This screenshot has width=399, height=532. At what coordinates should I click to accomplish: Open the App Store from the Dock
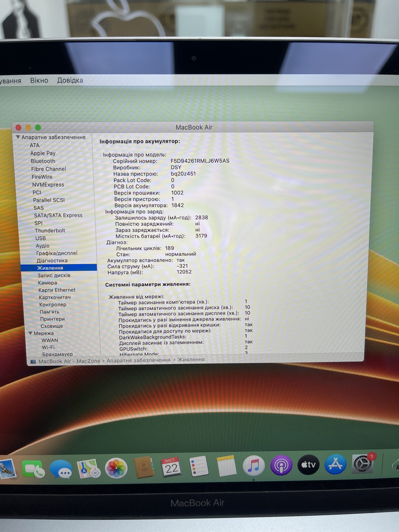point(335,464)
